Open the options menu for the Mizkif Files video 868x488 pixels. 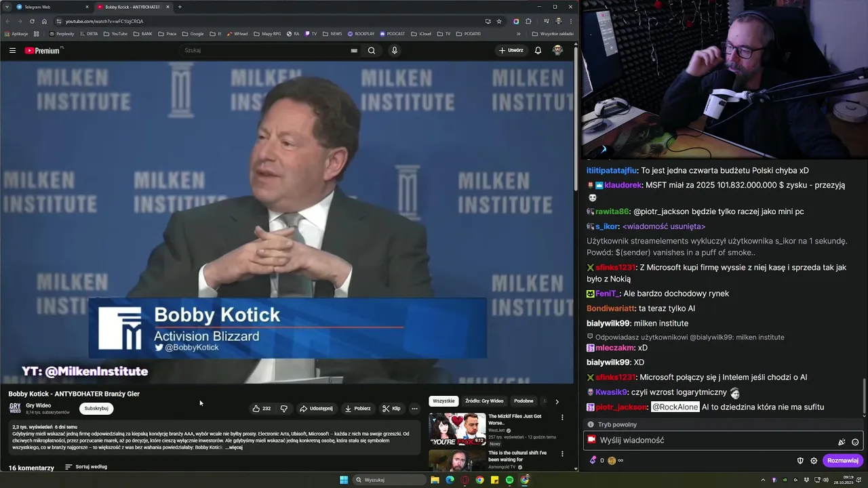click(561, 418)
